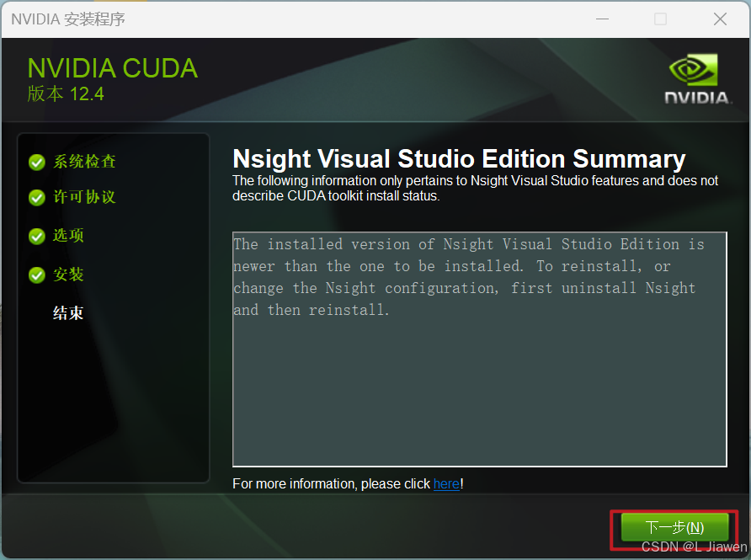Select the 许可协议 step label
Viewport: 751px width, 560px height.
coord(84,196)
